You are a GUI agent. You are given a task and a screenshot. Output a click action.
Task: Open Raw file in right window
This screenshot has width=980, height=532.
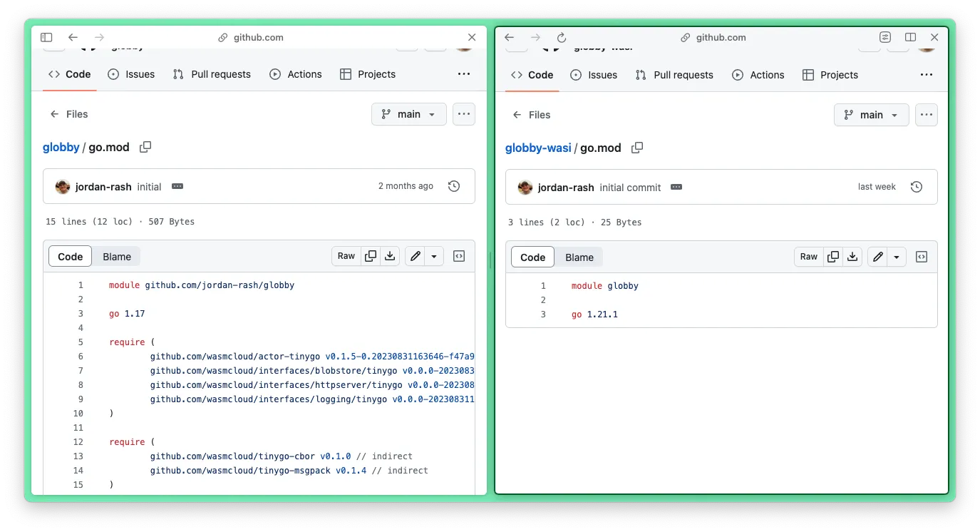(809, 257)
